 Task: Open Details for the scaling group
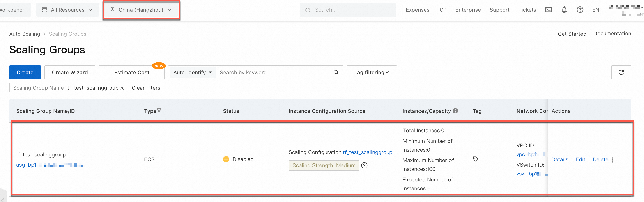(x=559, y=159)
